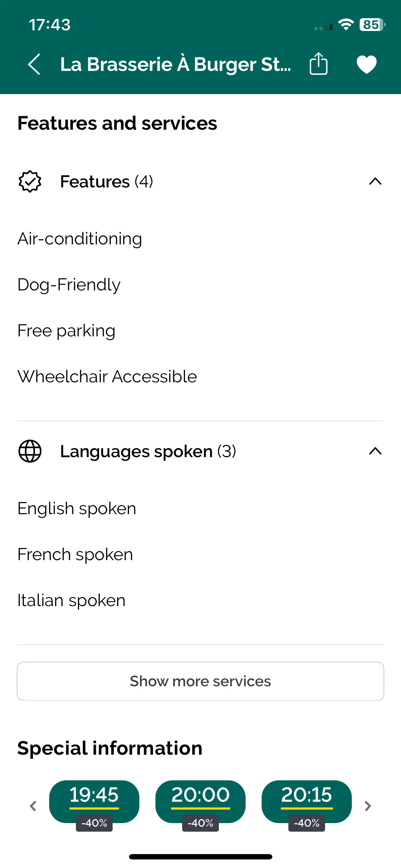This screenshot has width=401, height=868.
Task: Tap the back arrow icon
Action: (x=34, y=64)
